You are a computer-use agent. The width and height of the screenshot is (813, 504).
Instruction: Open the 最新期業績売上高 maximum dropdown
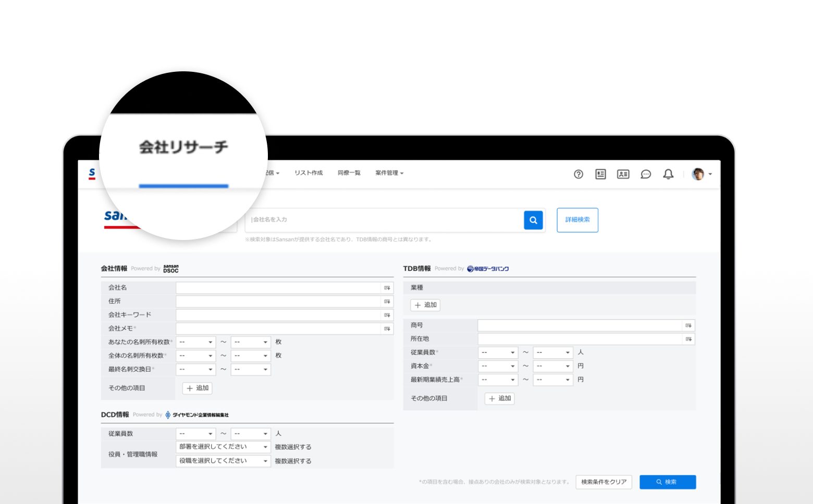[x=553, y=380]
